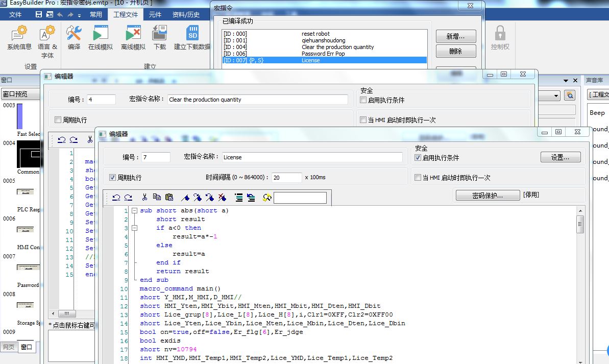The image size is (609, 364).
Task: Collapse the sub short abs code block
Action: tap(134, 210)
